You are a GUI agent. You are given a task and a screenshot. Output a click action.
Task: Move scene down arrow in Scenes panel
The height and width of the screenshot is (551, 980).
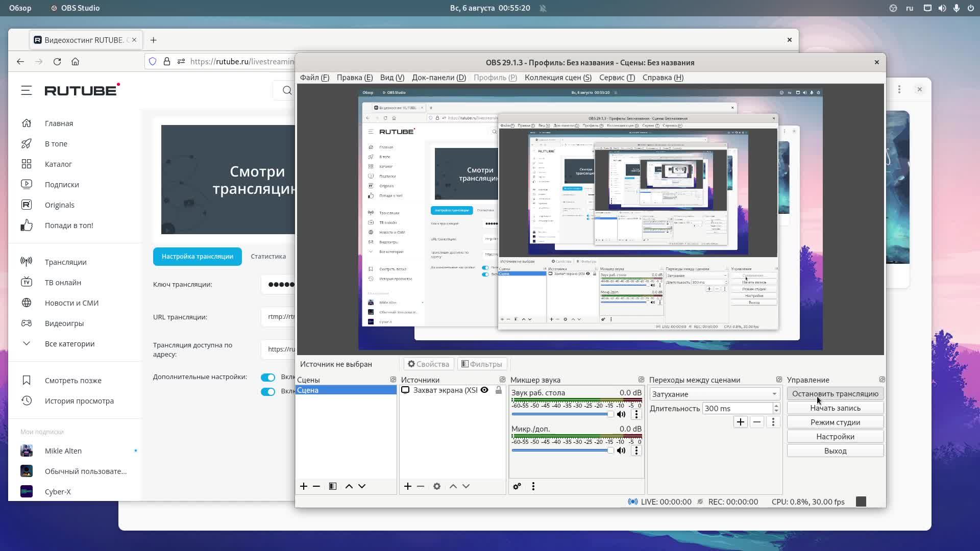pos(362,486)
